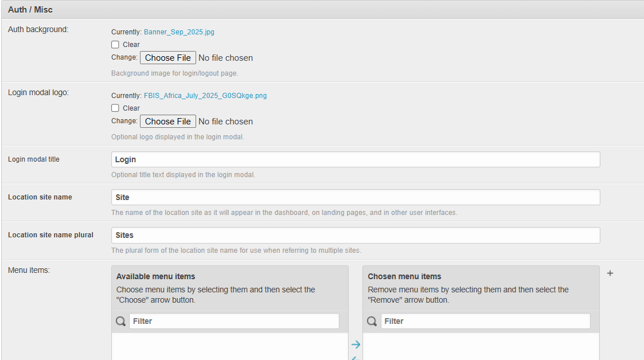Image resolution: width=644 pixels, height=360 pixels.
Task: Click the Filter box in Chosen menu items
Action: click(485, 320)
